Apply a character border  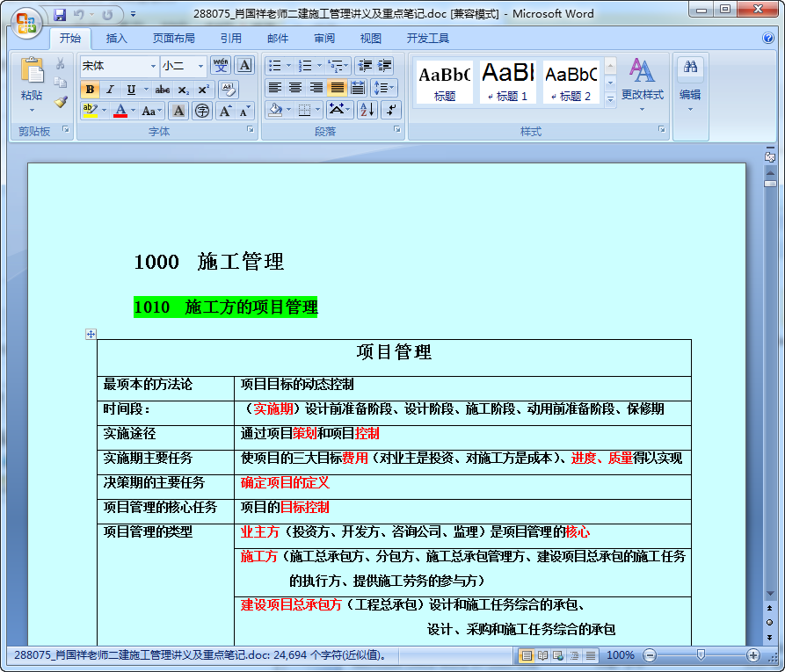click(x=244, y=66)
